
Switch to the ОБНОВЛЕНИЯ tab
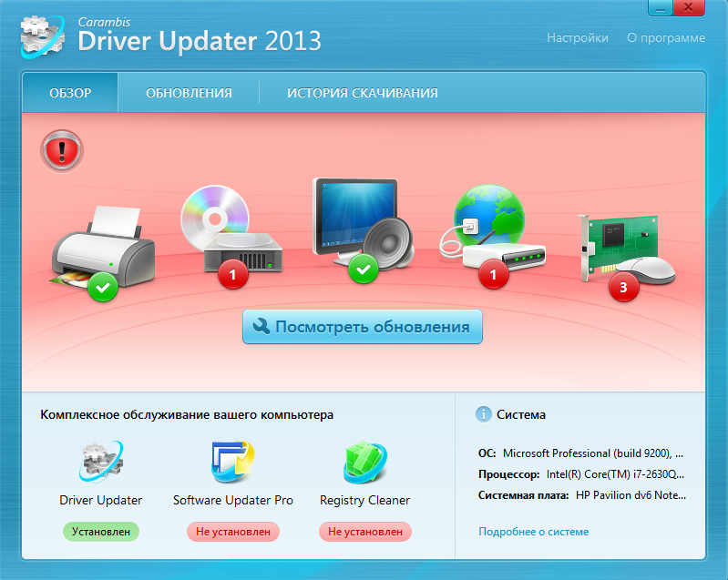tap(189, 93)
